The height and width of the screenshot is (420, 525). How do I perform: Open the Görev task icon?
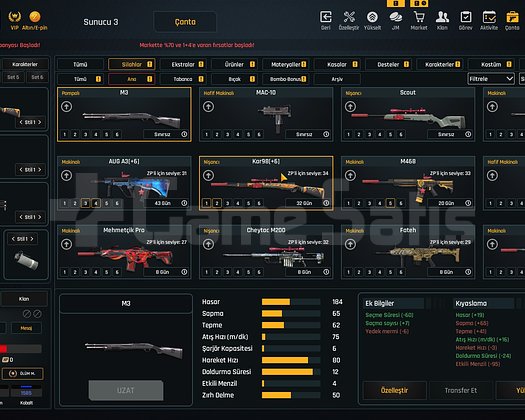pos(466,17)
